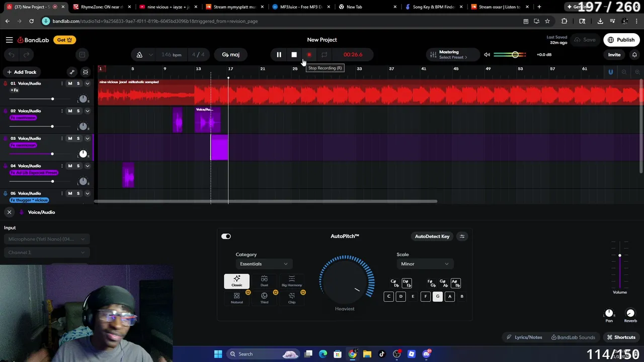Toggle the cycle loop button

pyautogui.click(x=324, y=54)
